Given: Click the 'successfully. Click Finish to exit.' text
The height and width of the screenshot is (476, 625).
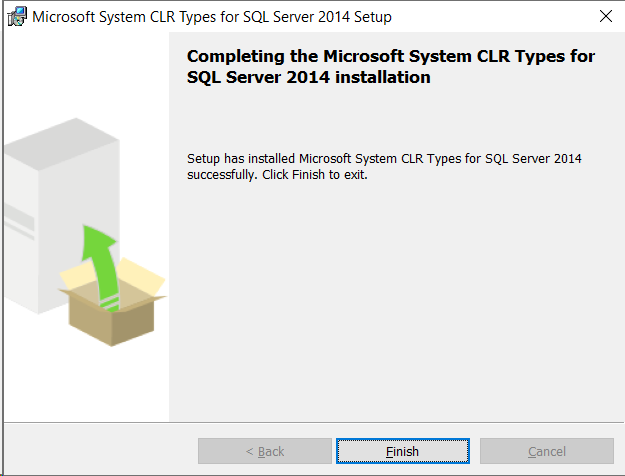Looking at the screenshot, I should click(277, 175).
